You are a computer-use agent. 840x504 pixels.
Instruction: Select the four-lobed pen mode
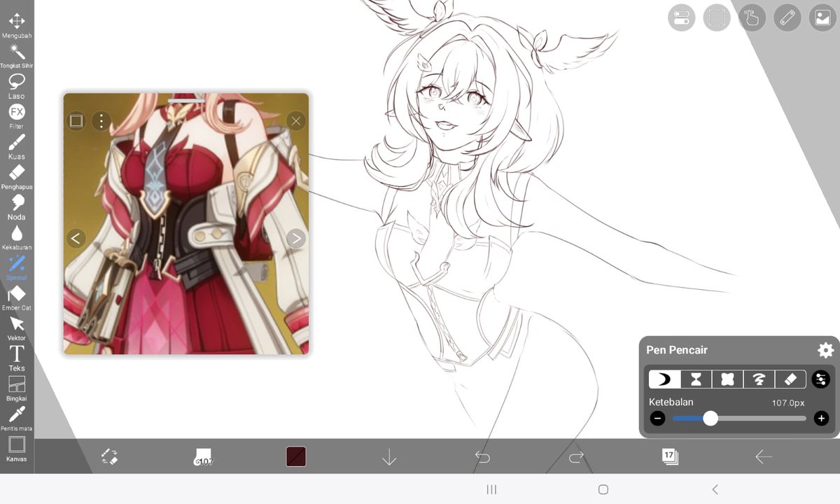pos(727,379)
